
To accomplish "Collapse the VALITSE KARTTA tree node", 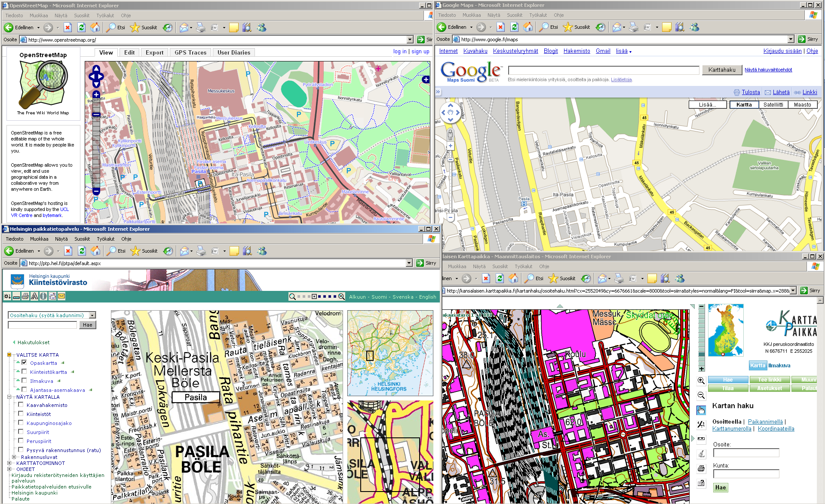I will 9,355.
